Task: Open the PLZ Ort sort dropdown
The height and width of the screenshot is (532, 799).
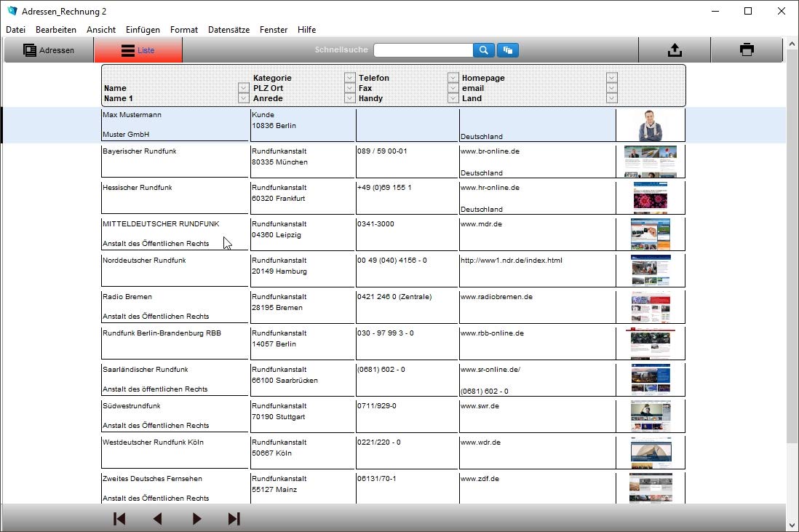Action: pyautogui.click(x=349, y=87)
